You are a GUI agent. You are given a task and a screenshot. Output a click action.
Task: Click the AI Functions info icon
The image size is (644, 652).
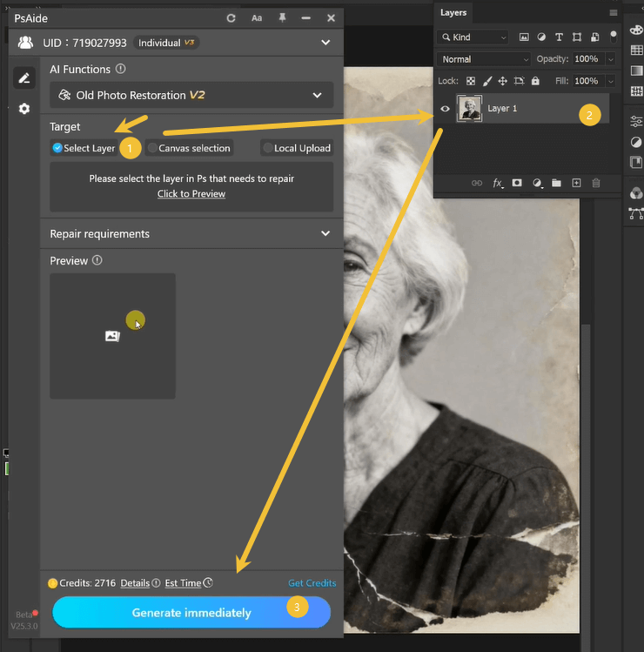point(121,69)
